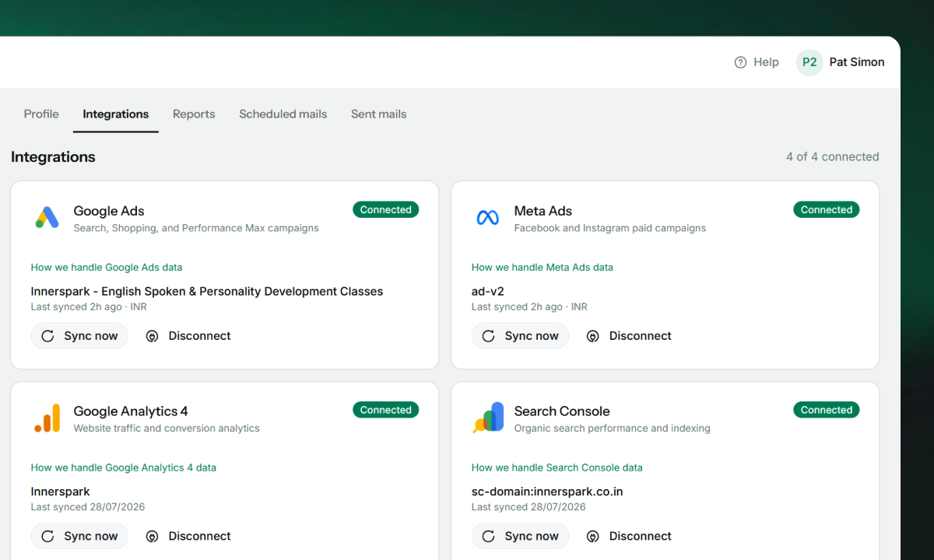
Task: Open How we handle Google Analytics 4 data
Action: pos(124,467)
